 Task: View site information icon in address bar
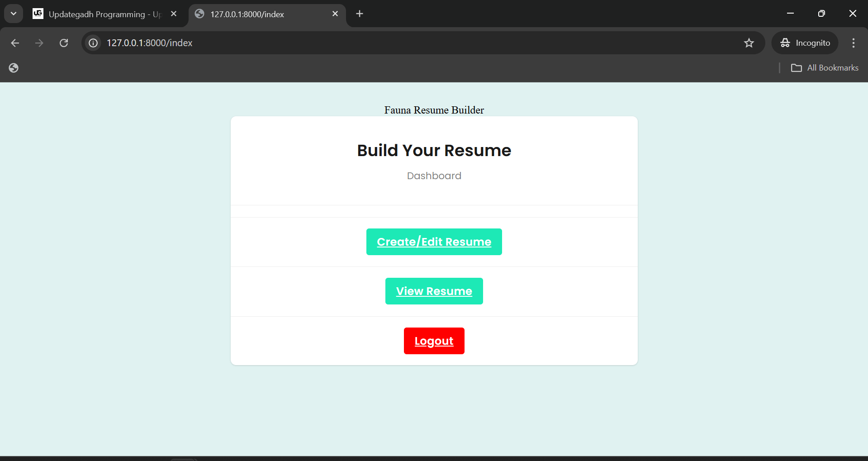coord(93,43)
